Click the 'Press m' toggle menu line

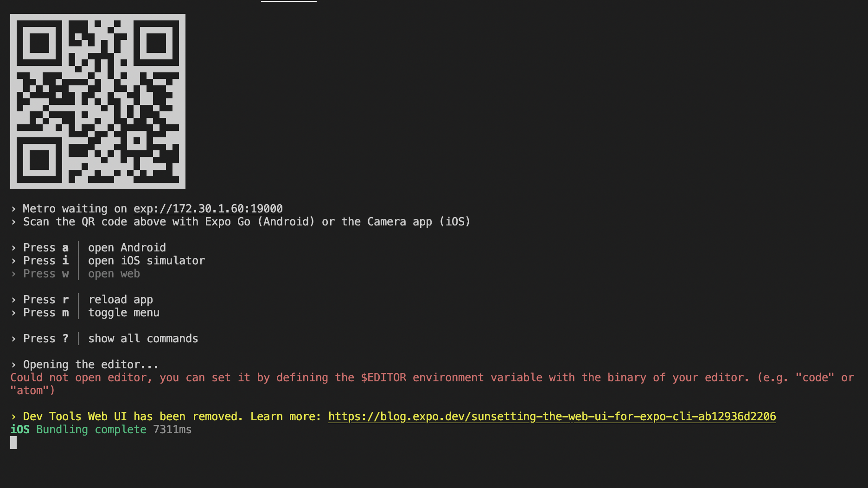tap(85, 313)
